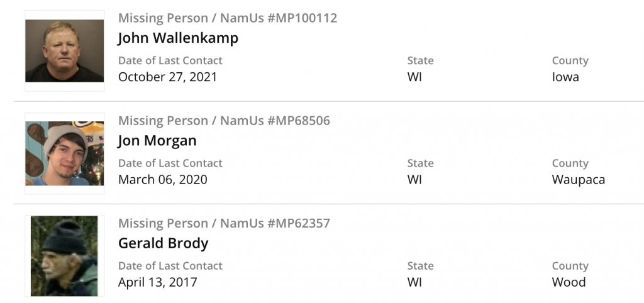Select the date April 13, 2017

[x=157, y=282]
